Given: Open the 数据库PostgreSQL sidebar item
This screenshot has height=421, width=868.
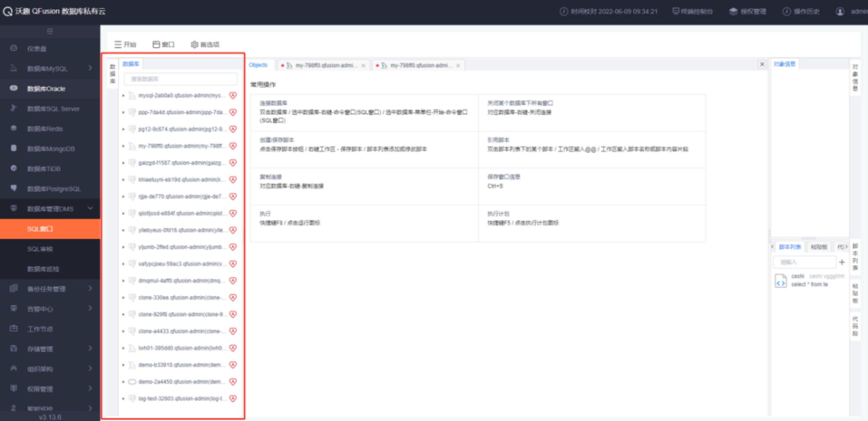Looking at the screenshot, I should pos(50,188).
